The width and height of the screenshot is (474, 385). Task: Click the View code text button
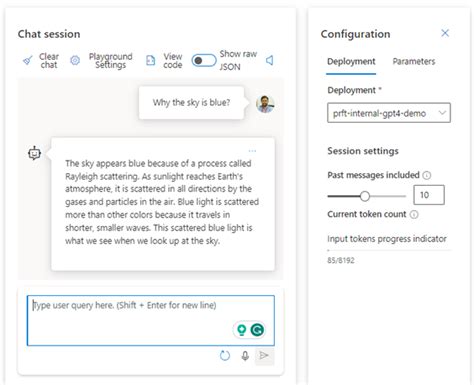tap(173, 61)
